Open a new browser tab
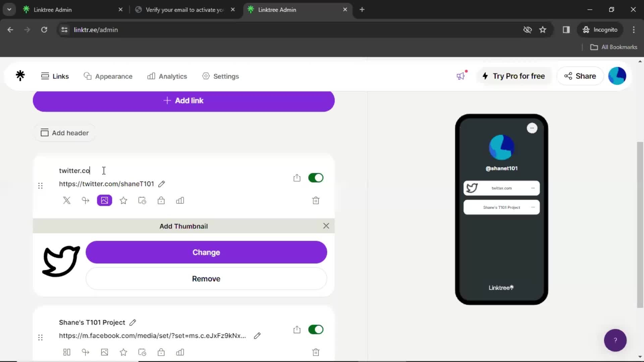The width and height of the screenshot is (644, 362). tap(362, 10)
